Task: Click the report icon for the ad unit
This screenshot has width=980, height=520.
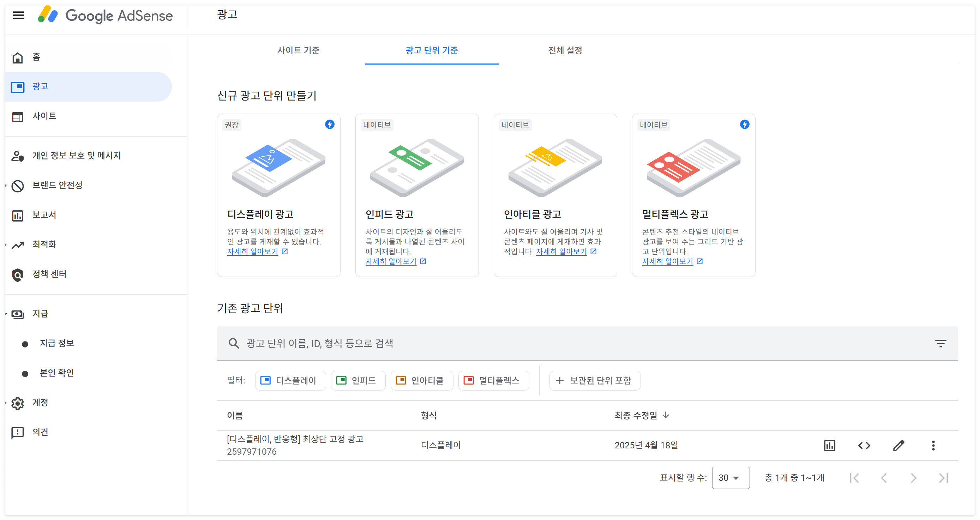Action: [x=829, y=445]
